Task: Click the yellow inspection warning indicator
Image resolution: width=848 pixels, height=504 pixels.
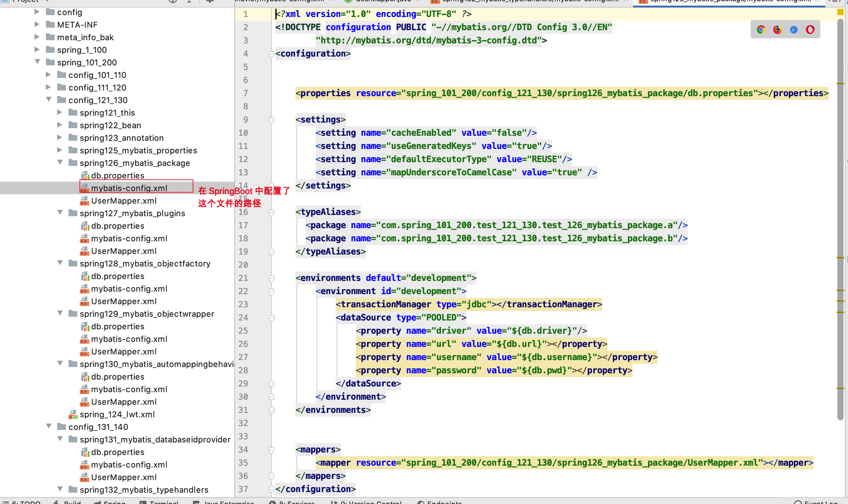Action: 840,12
